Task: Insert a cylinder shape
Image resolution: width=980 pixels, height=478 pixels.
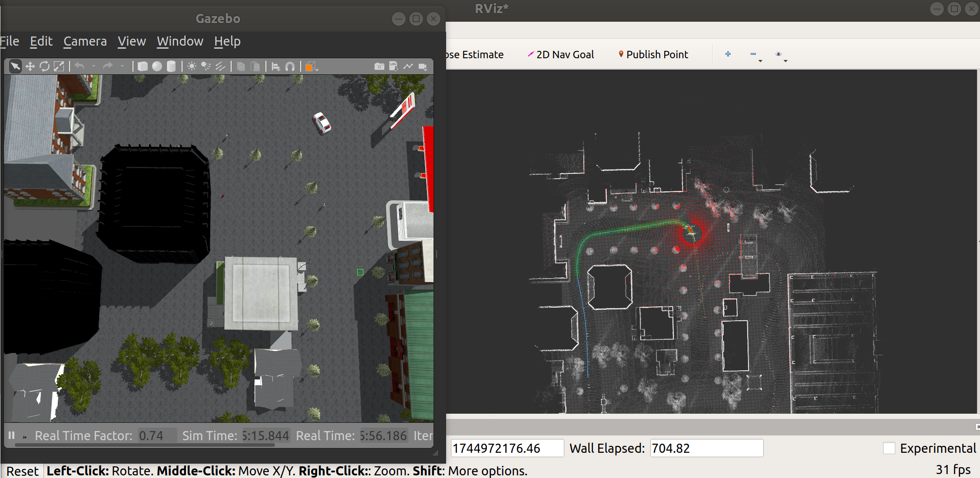Action: 171,66
